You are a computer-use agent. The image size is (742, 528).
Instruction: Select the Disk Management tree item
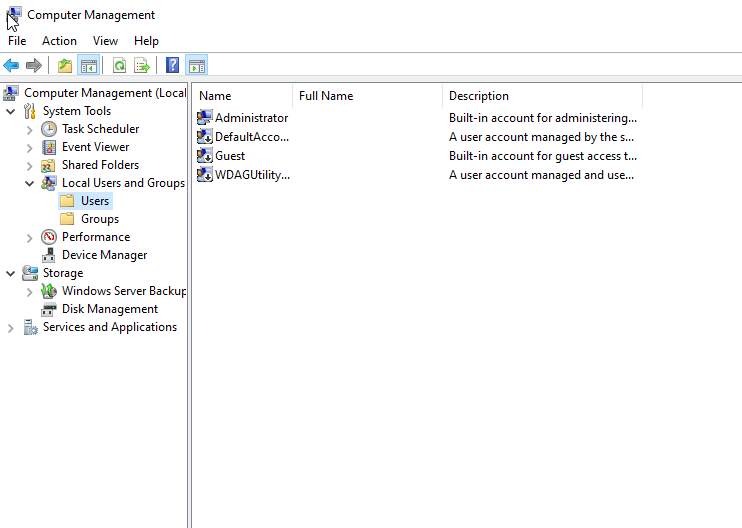(110, 309)
